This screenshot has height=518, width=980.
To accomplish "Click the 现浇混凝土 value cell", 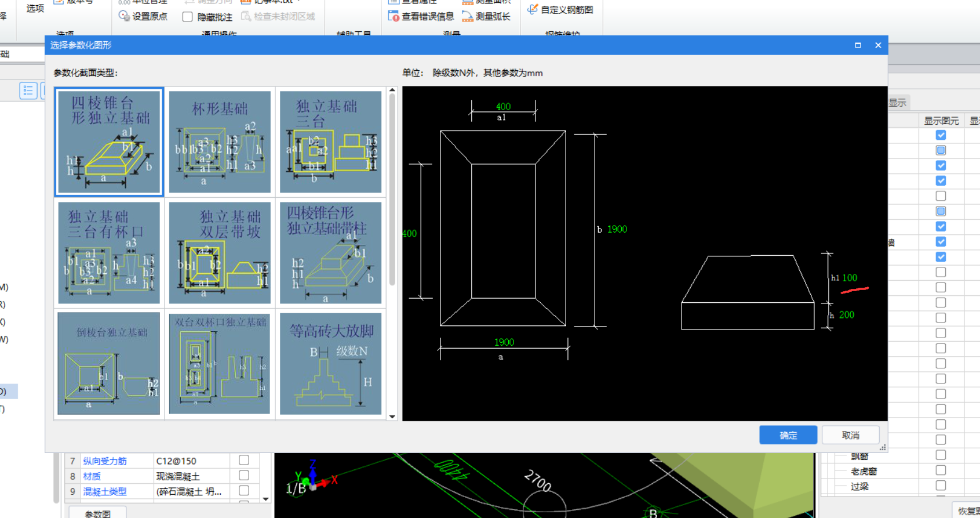I will 192,476.
